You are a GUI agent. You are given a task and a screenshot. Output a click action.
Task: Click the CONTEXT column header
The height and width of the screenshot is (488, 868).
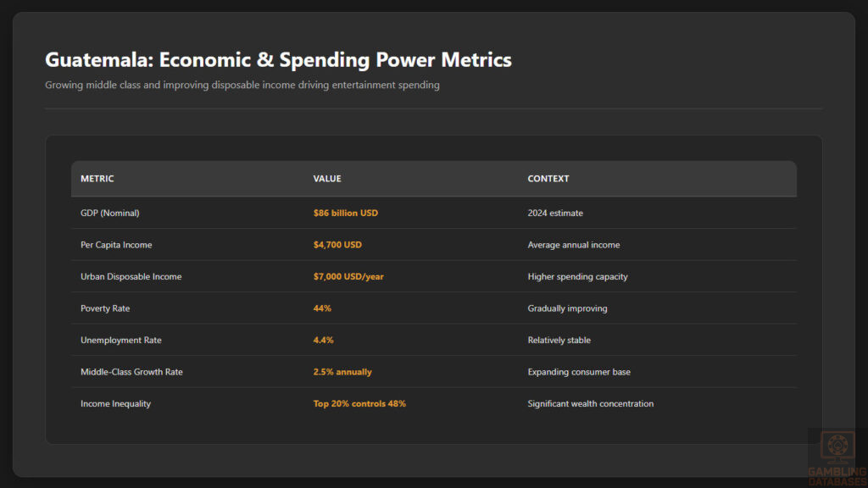click(x=548, y=179)
